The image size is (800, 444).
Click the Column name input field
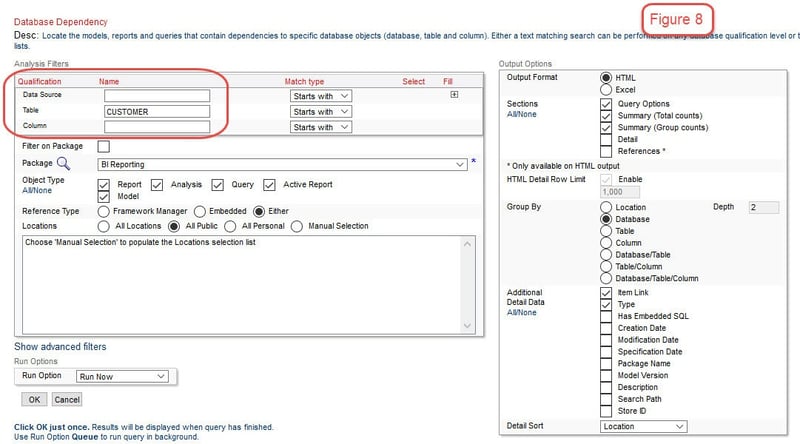(157, 127)
